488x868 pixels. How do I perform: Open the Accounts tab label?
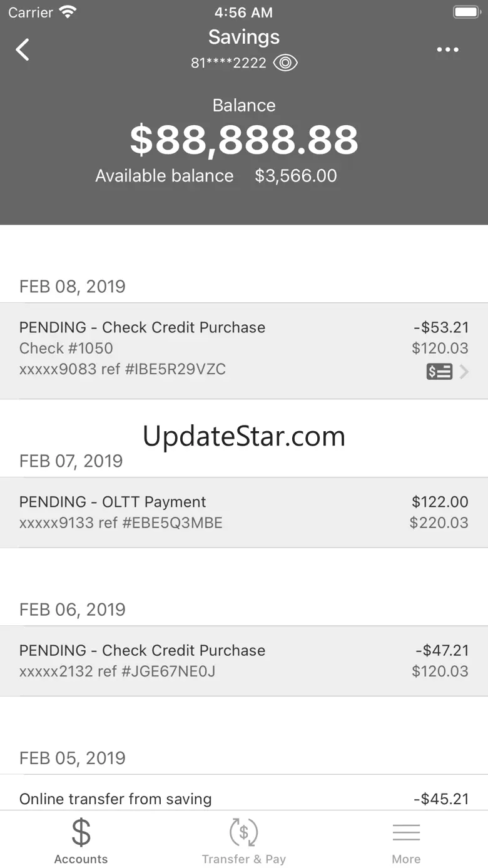click(81, 859)
